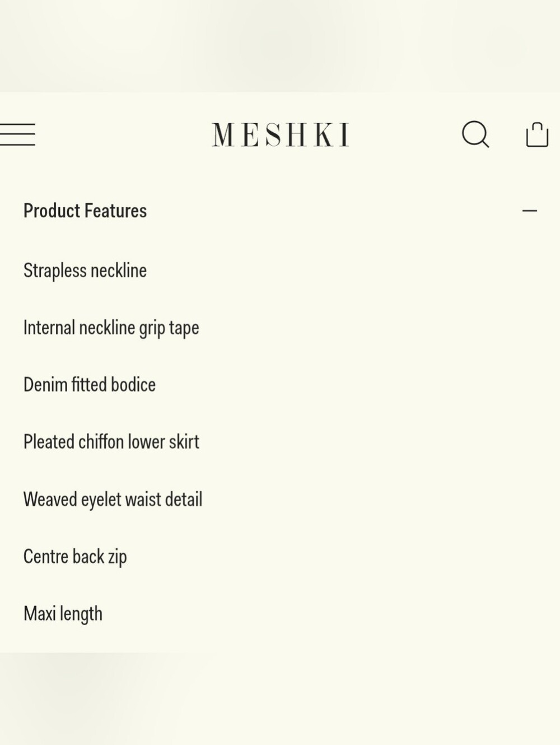This screenshot has width=560, height=745.
Task: Click the letter M in MESHKI logo
Action: coord(223,135)
